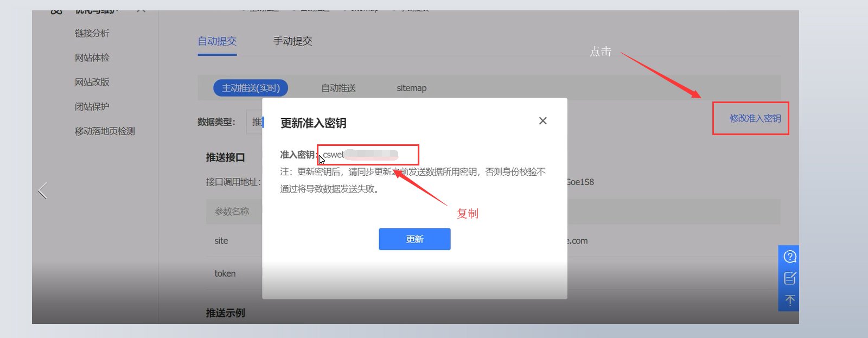Click the help question-mark floating icon
This screenshot has height=338, width=868.
(x=790, y=256)
